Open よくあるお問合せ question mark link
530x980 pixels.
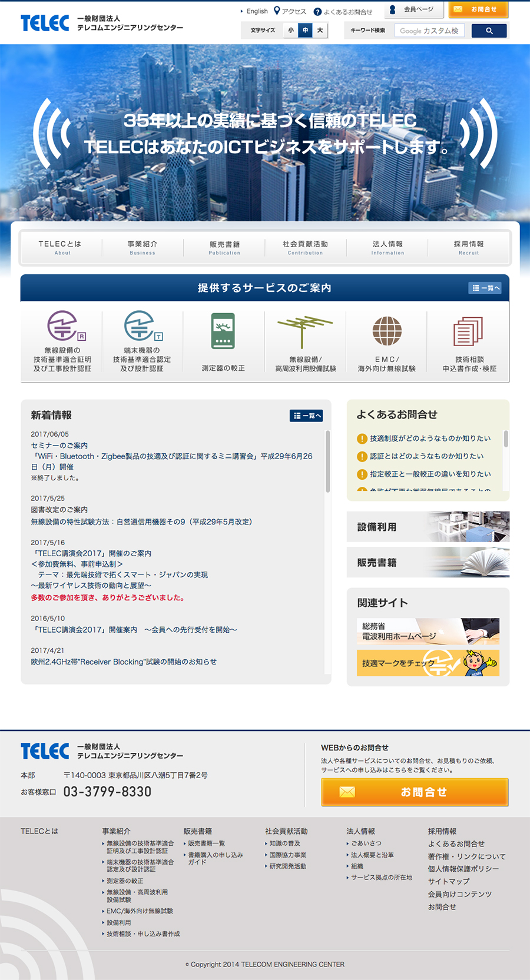pyautogui.click(x=343, y=12)
